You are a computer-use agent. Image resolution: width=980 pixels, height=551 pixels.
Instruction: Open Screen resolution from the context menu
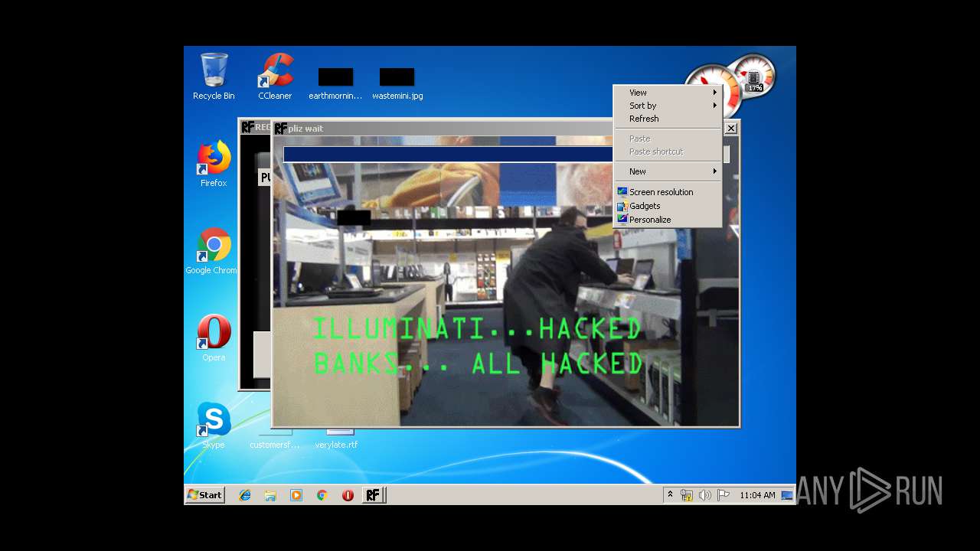[x=668, y=192]
